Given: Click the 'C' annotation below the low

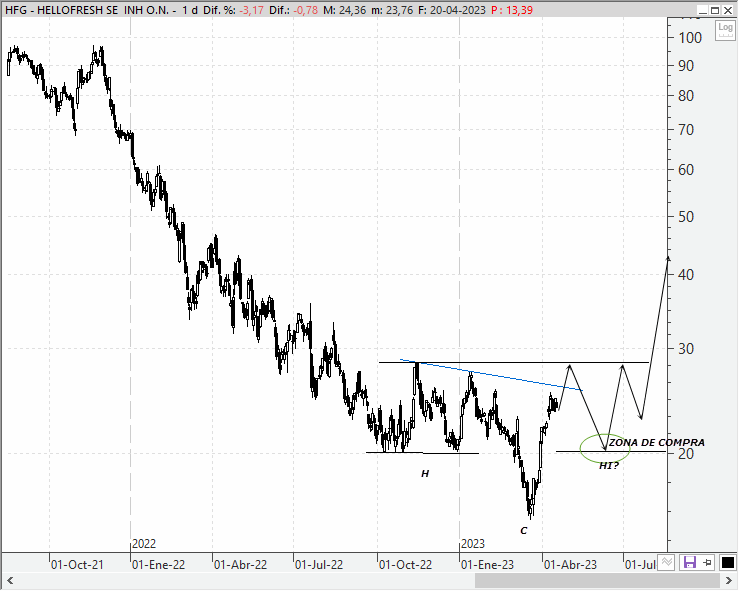Looking at the screenshot, I should pyautogui.click(x=524, y=531).
